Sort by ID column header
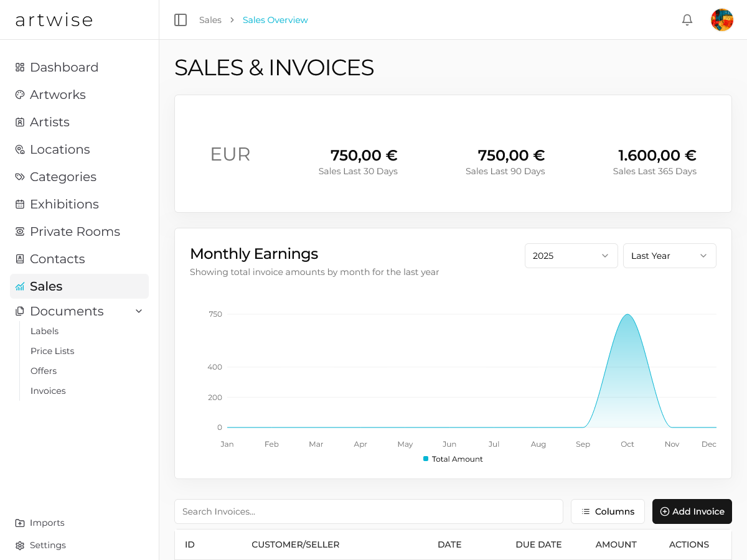 pos(190,544)
